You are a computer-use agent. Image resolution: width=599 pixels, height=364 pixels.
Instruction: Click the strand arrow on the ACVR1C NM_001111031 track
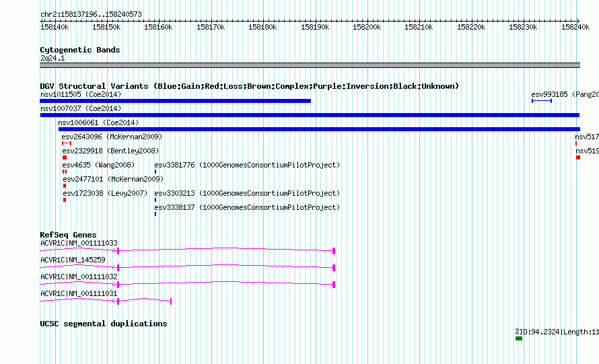(114, 301)
